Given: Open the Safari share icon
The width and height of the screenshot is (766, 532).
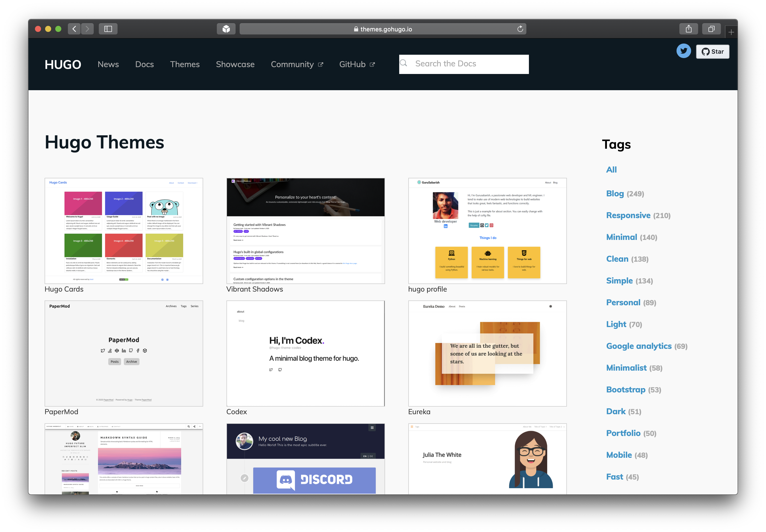Looking at the screenshot, I should pos(689,29).
